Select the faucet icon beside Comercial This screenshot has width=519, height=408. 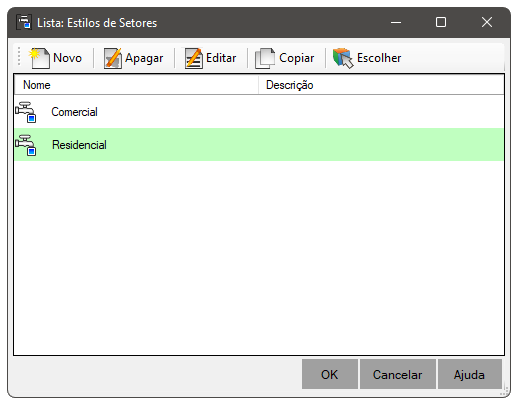[26, 112]
